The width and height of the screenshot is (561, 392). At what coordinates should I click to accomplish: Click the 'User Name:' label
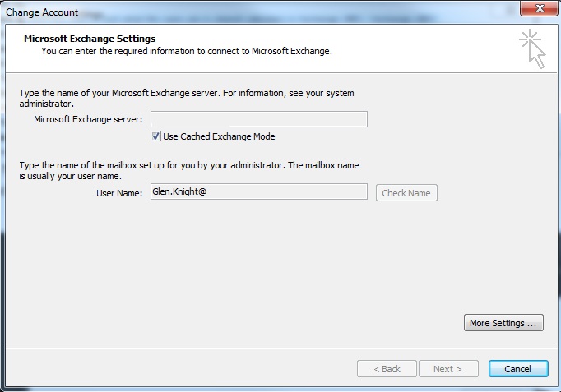coord(119,193)
